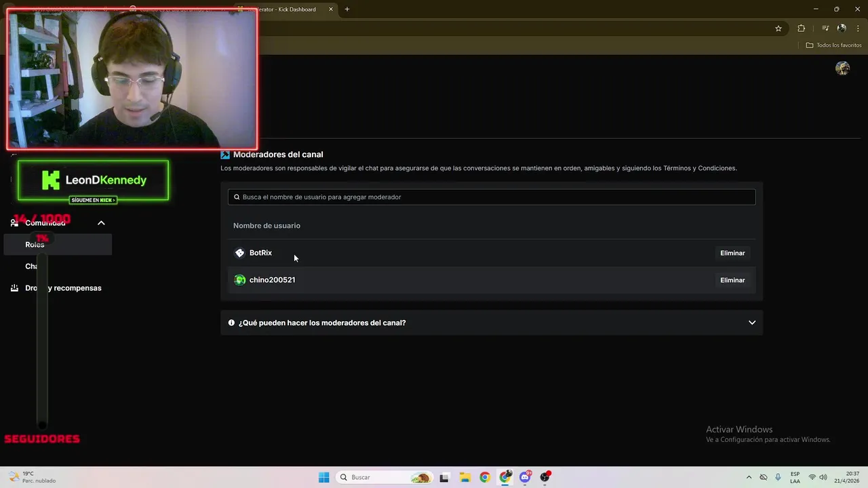Click the bookmark star in address bar

coord(778,28)
